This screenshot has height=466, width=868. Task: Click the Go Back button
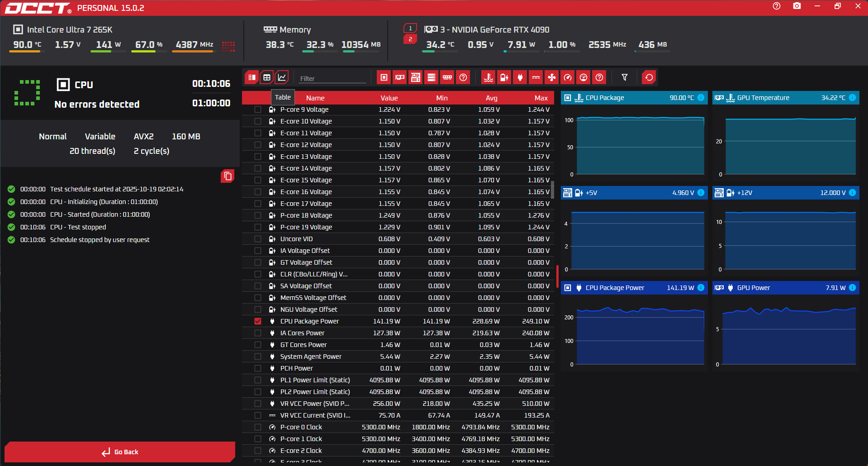(x=120, y=452)
